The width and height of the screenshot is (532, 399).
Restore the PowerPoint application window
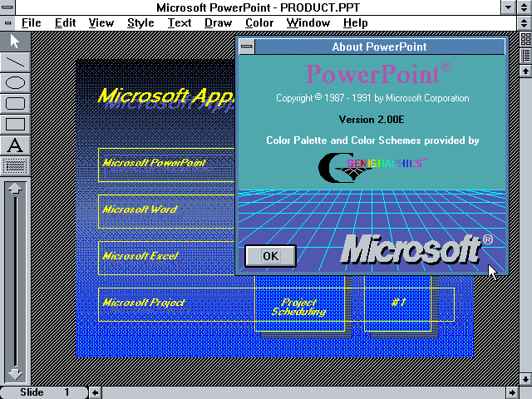(x=525, y=7)
